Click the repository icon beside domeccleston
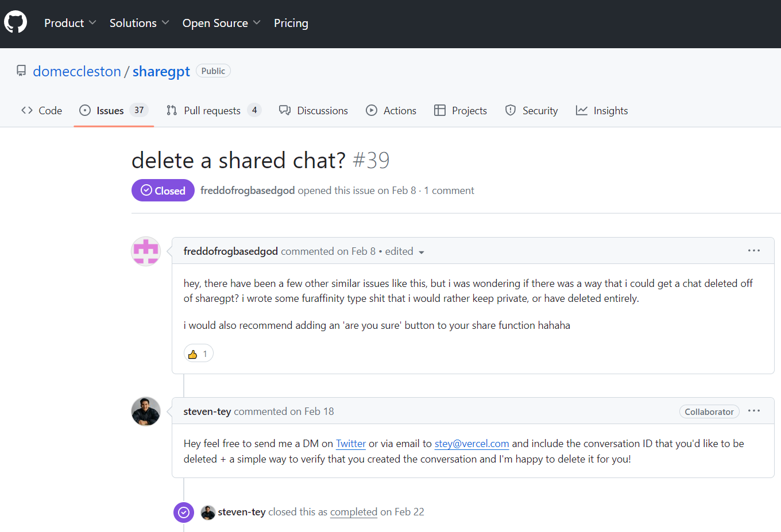 pos(21,71)
